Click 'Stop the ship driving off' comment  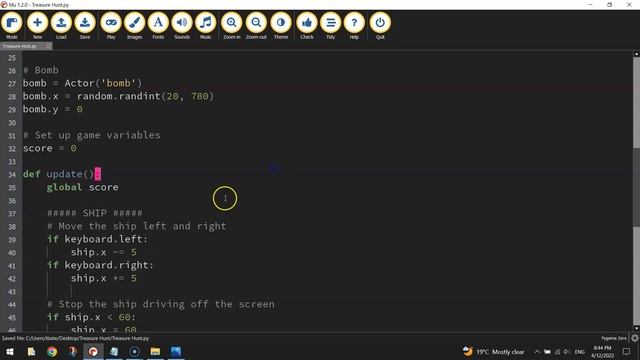coord(160,304)
